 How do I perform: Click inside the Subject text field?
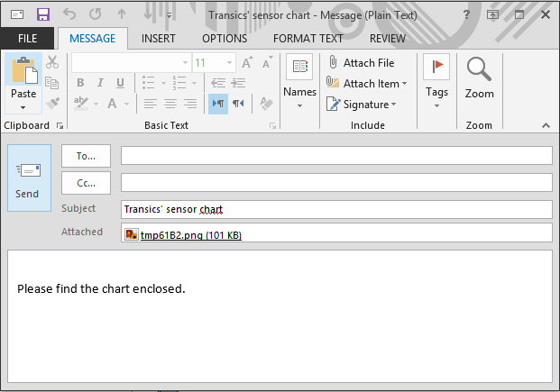335,210
